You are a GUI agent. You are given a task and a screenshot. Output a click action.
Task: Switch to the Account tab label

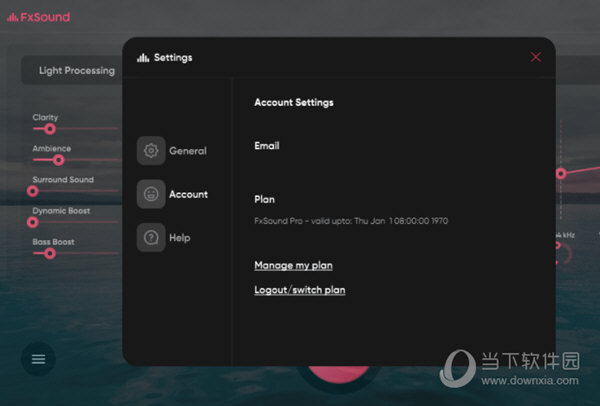[189, 194]
